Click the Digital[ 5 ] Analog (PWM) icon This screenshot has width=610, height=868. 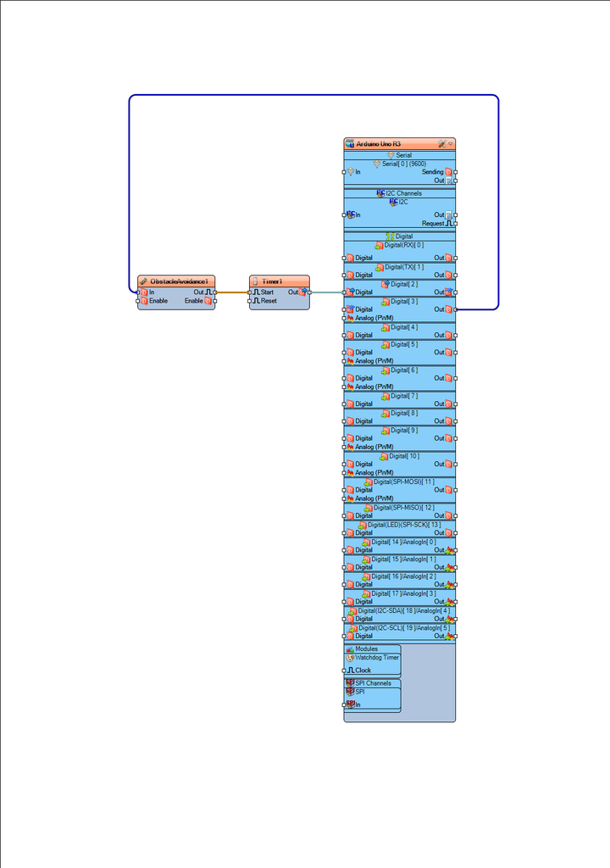coord(349,360)
